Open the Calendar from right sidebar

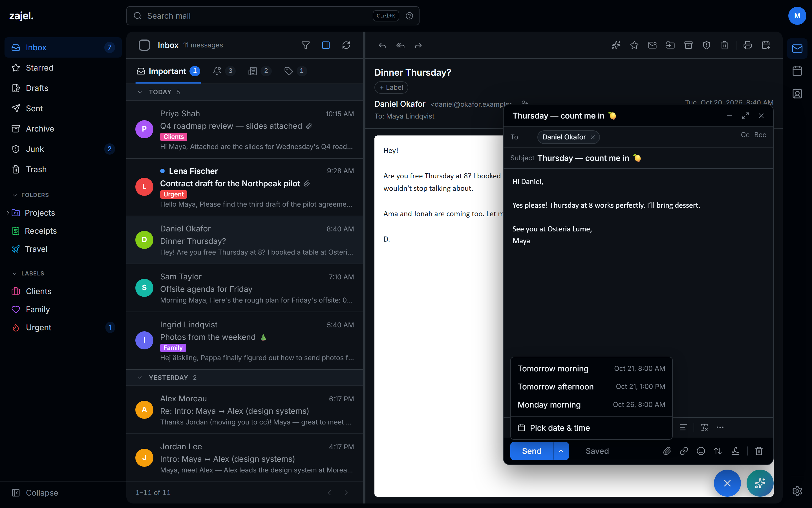(x=797, y=71)
